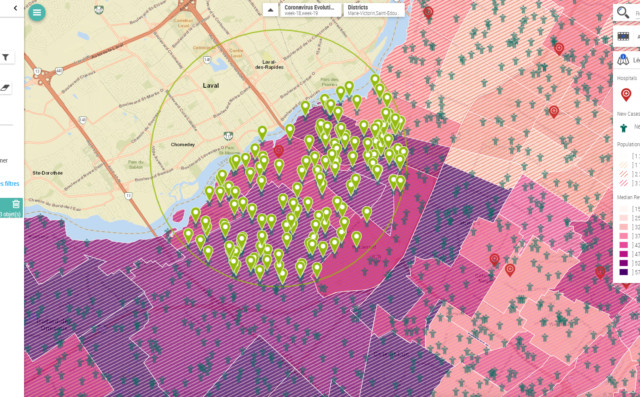Click the magnifying glass search icon
Image resolution: width=640 pixels, height=397 pixels.
tap(623, 13)
